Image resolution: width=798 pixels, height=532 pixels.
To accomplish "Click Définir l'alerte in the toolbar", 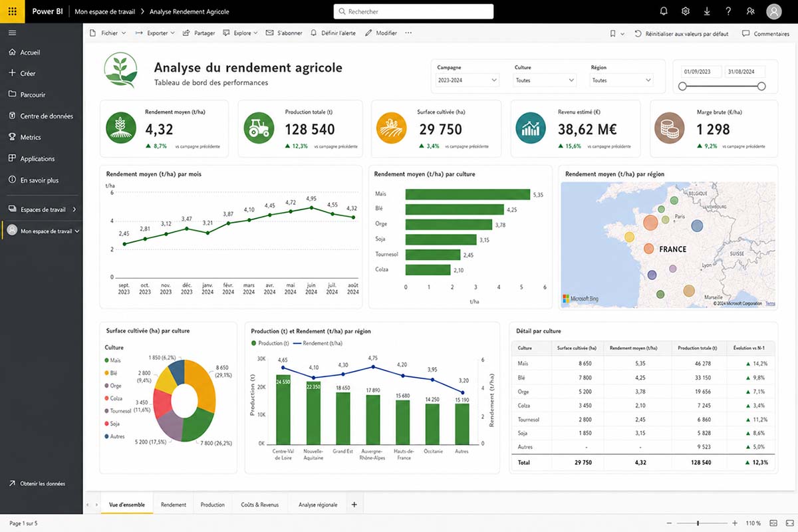I will pos(332,33).
